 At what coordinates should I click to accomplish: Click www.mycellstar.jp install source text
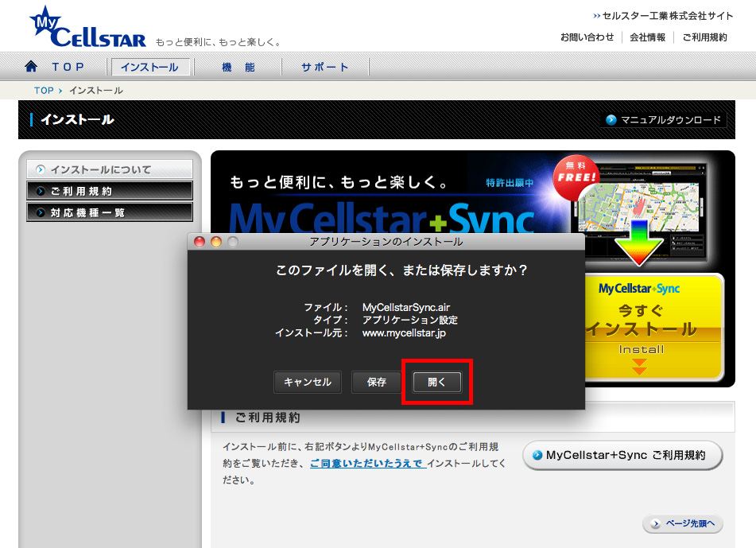coord(404,332)
